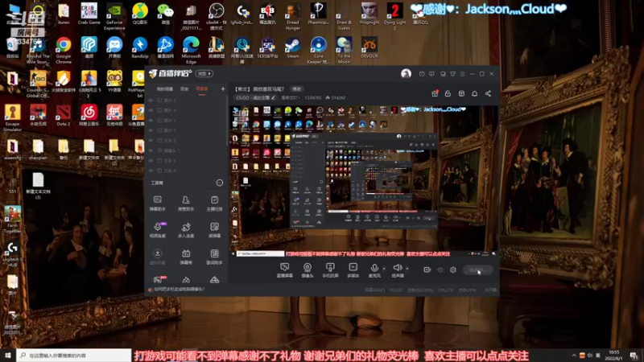Screen dimensions: 644x362
Task: Open the 主播任务 tool
Action: (x=214, y=204)
